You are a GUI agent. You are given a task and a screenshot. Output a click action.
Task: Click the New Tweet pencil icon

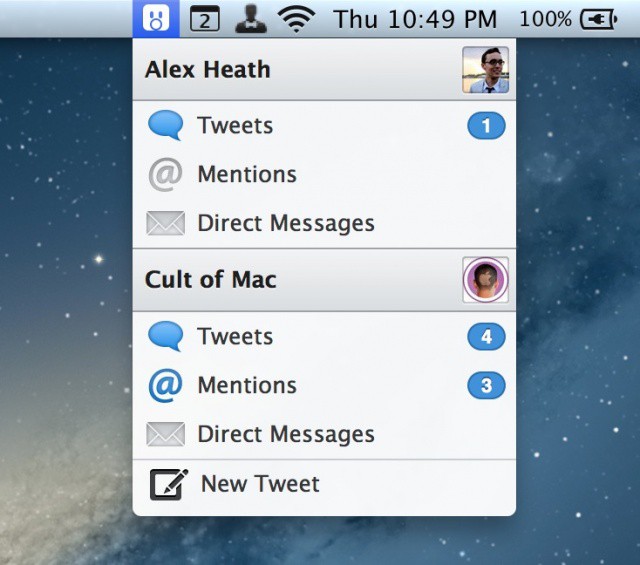(x=169, y=485)
